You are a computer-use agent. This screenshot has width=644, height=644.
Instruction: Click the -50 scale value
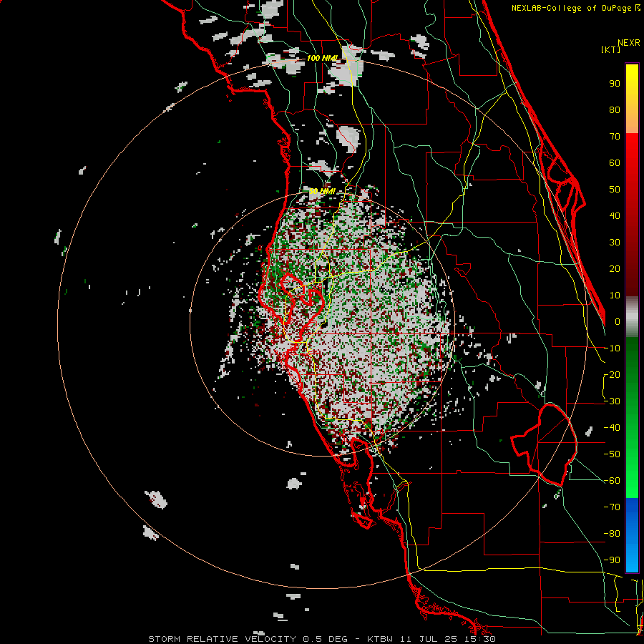tap(612, 454)
